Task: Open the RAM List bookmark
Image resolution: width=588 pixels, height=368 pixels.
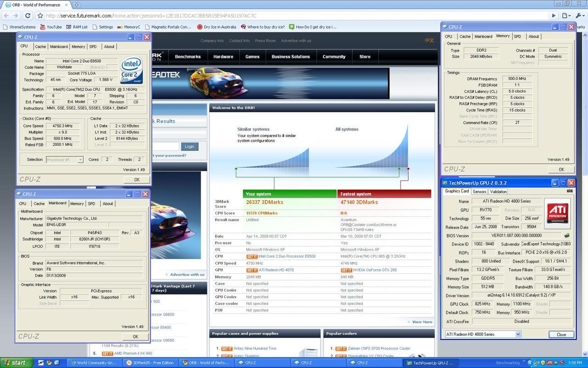Action: click(76, 27)
